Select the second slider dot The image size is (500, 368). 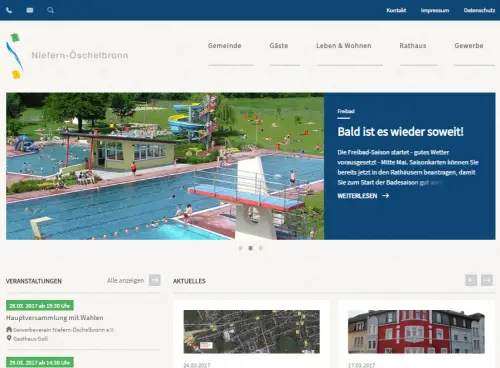point(250,248)
